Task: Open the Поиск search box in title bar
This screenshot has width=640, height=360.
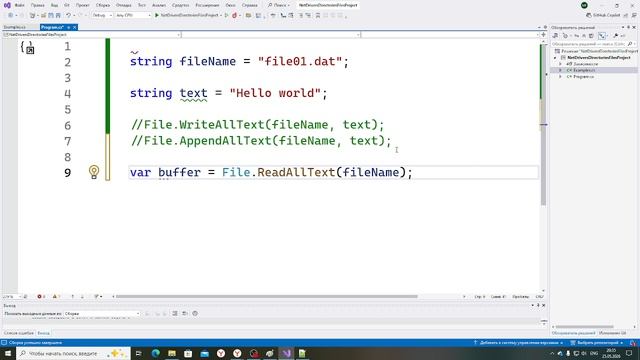Action: (x=278, y=5)
